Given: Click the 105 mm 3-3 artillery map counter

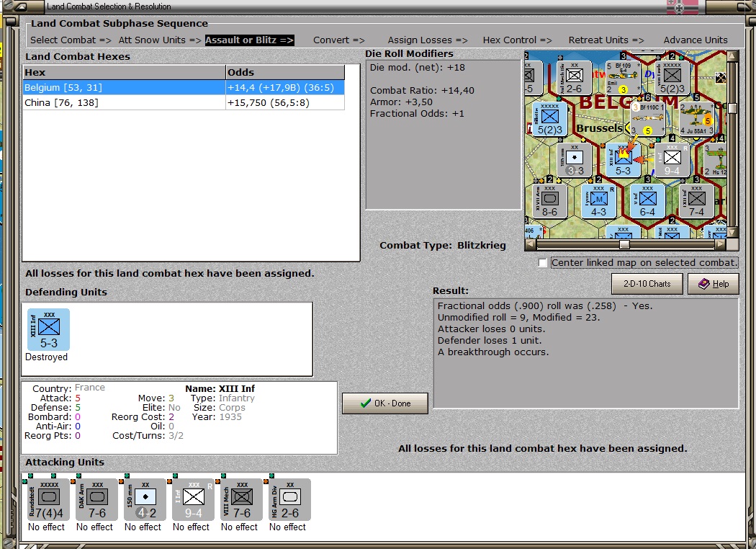Looking at the screenshot, I should click(x=575, y=160).
